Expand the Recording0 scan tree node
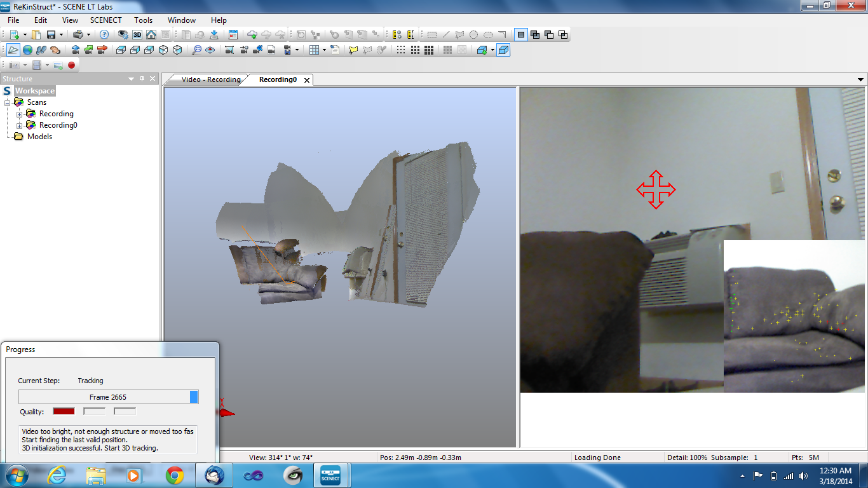868x488 pixels. [x=20, y=126]
